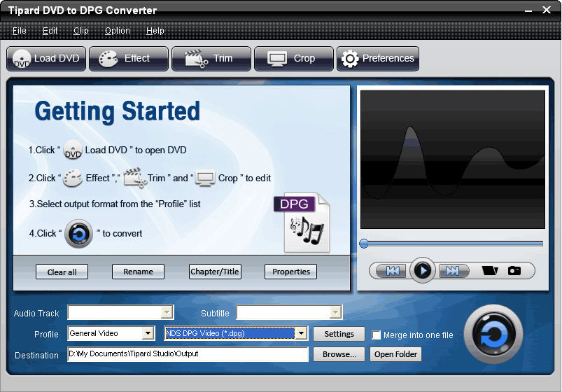Open the Trim tool
562x392 pixels.
pyautogui.click(x=211, y=59)
